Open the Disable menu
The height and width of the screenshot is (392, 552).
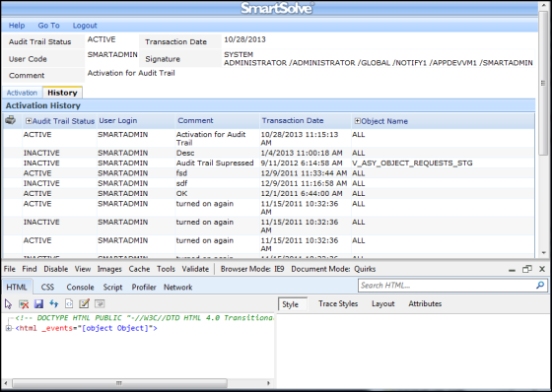pos(55,269)
